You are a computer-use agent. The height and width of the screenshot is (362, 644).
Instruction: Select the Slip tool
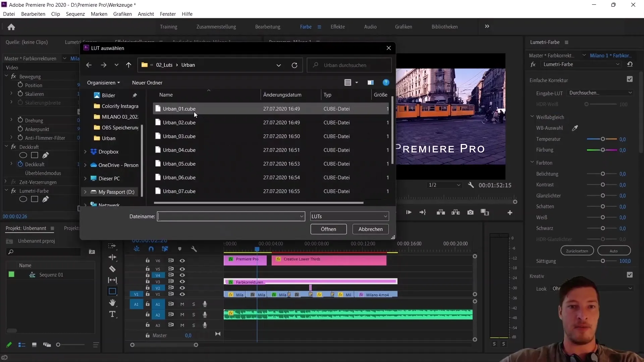[112, 280]
